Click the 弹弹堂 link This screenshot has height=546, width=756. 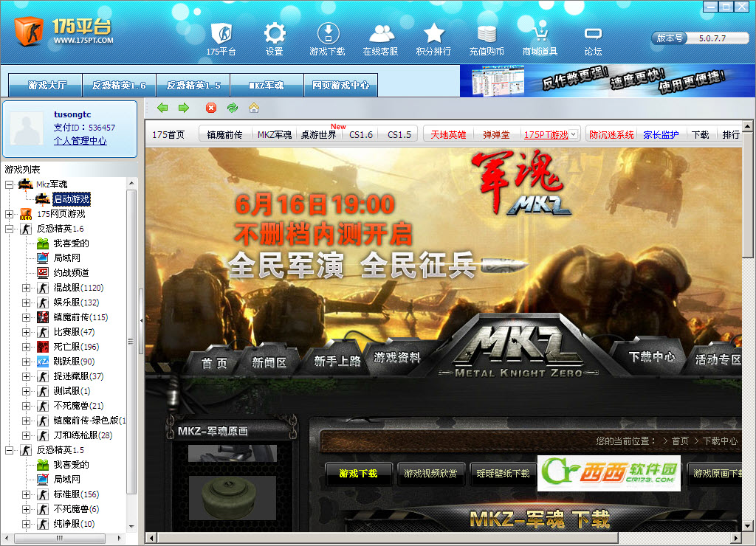(496, 134)
